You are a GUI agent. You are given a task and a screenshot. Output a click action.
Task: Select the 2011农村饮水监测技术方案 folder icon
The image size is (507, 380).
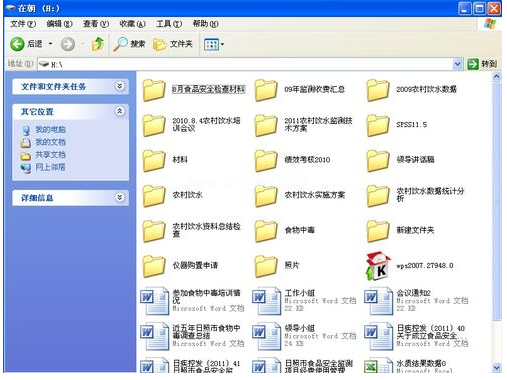point(266,125)
